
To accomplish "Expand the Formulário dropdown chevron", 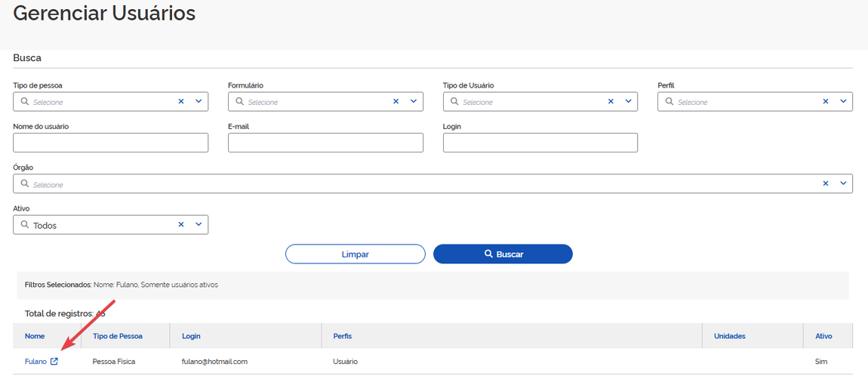I will [414, 101].
